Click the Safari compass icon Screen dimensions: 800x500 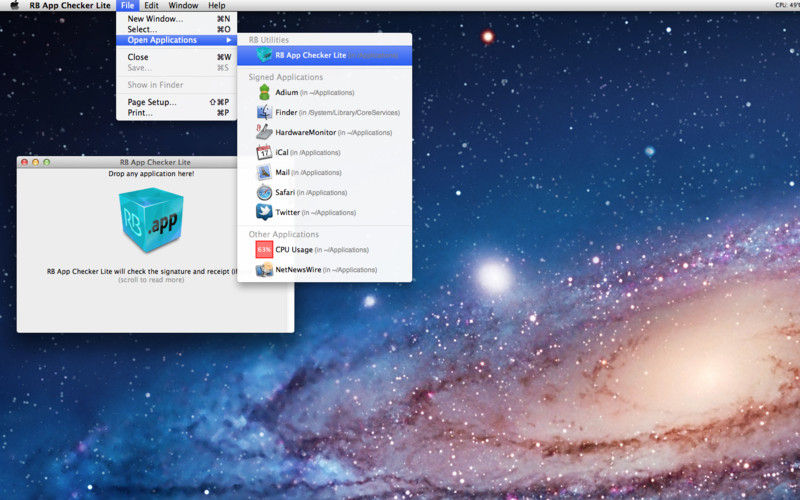264,192
